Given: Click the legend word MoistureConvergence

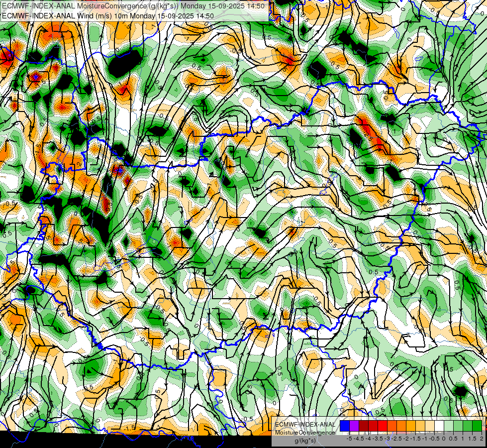Looking at the screenshot, I should click(305, 433).
